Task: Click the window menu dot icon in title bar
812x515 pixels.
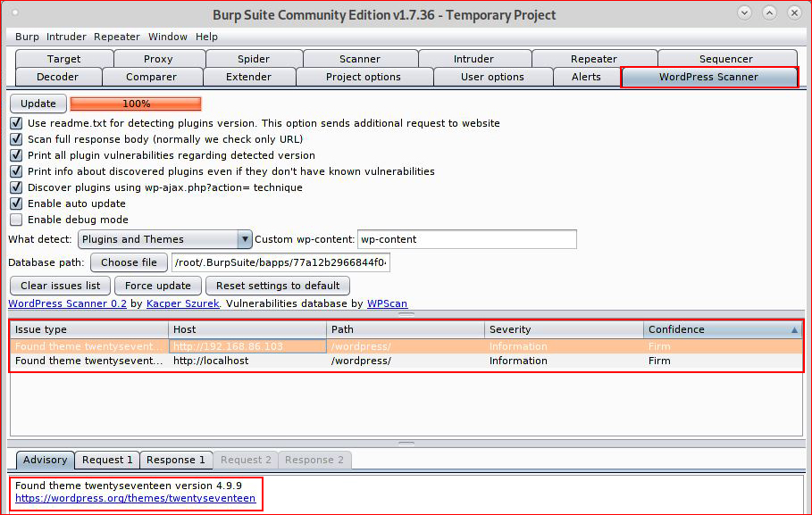Action: click(15, 12)
